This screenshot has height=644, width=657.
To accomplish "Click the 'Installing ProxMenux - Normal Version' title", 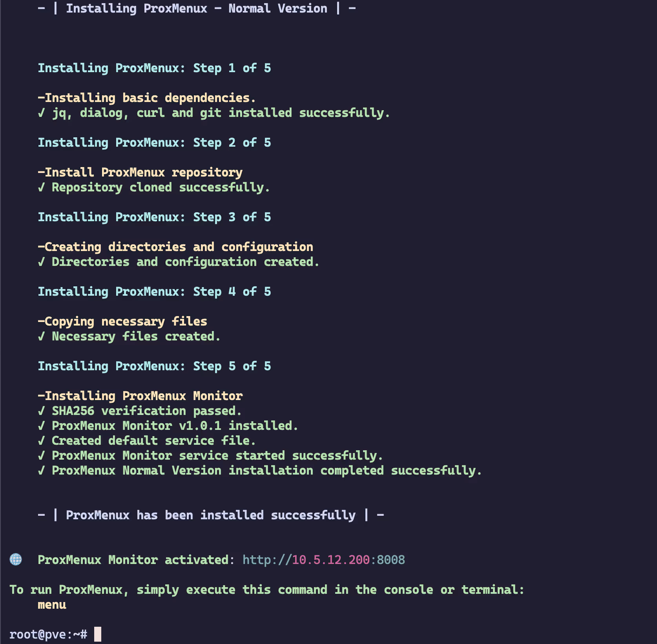I will pos(197,9).
